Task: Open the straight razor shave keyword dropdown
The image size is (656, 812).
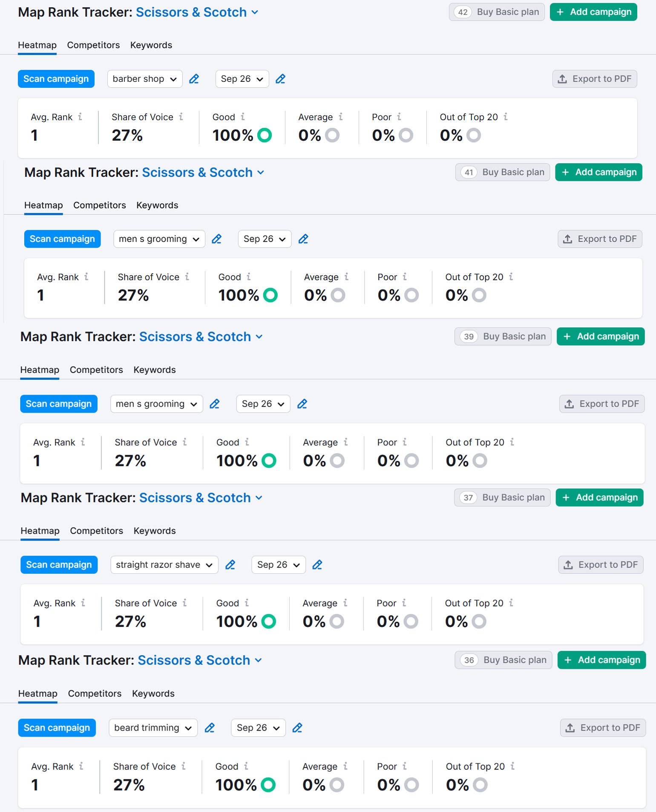Action: click(164, 565)
